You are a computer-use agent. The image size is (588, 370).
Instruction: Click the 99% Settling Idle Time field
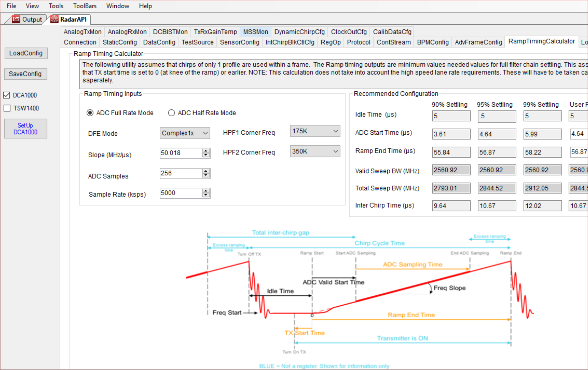pyautogui.click(x=542, y=116)
